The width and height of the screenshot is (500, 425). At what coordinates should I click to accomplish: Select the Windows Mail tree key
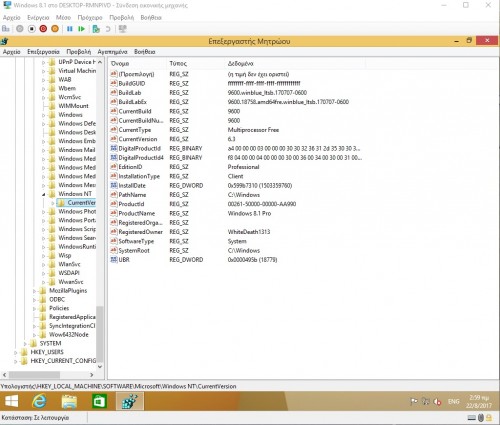coord(77,150)
